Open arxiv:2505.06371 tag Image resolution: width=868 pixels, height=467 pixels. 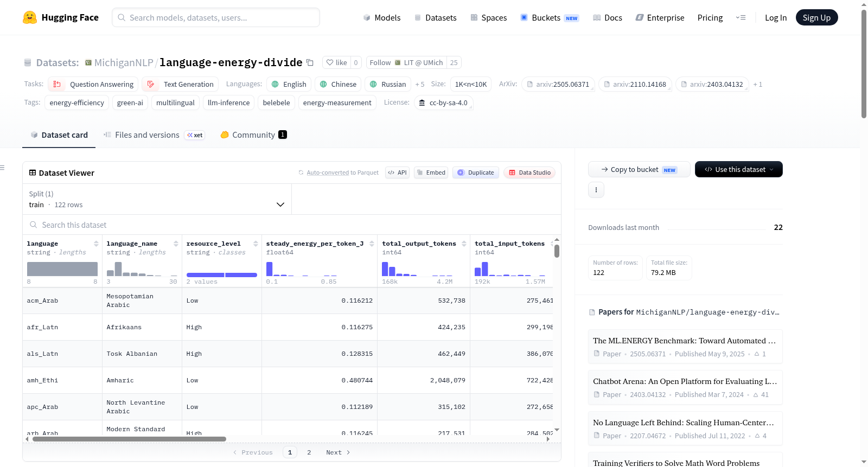click(558, 84)
